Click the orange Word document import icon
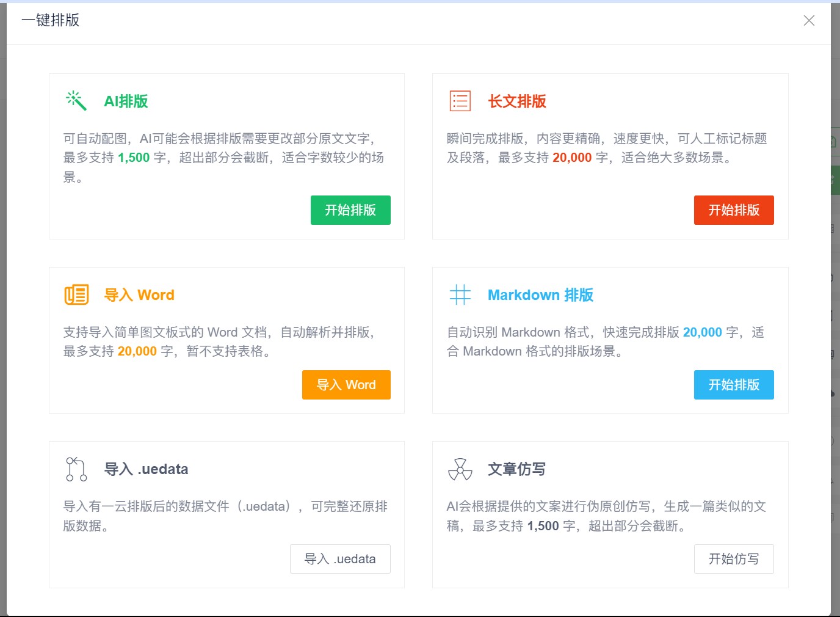This screenshot has width=840, height=617. [76, 294]
